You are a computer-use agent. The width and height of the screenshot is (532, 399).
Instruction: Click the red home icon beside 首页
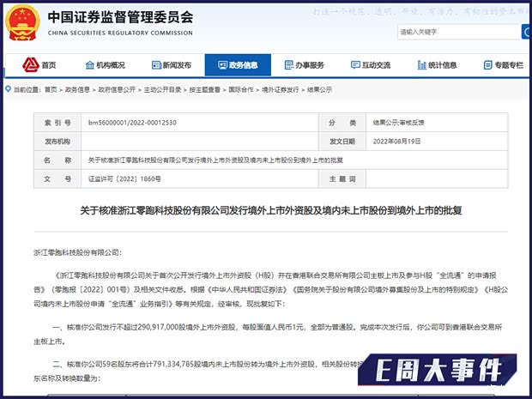click(31, 64)
